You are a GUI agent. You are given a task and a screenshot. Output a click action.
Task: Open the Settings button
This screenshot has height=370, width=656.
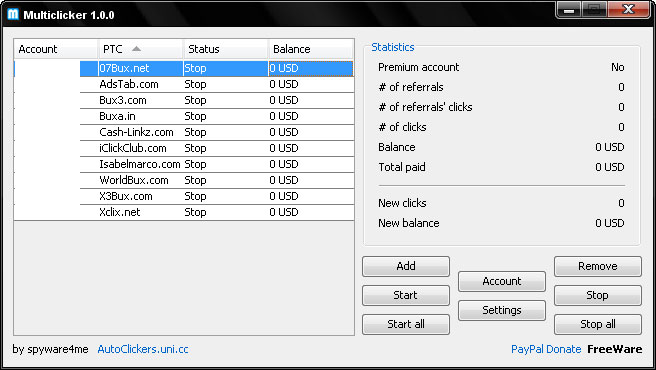pos(502,310)
